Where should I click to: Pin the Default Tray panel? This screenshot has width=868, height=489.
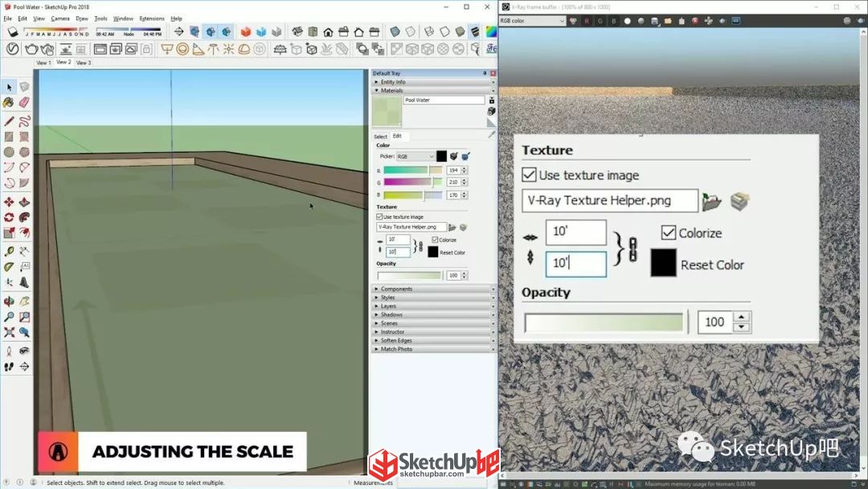pos(485,73)
